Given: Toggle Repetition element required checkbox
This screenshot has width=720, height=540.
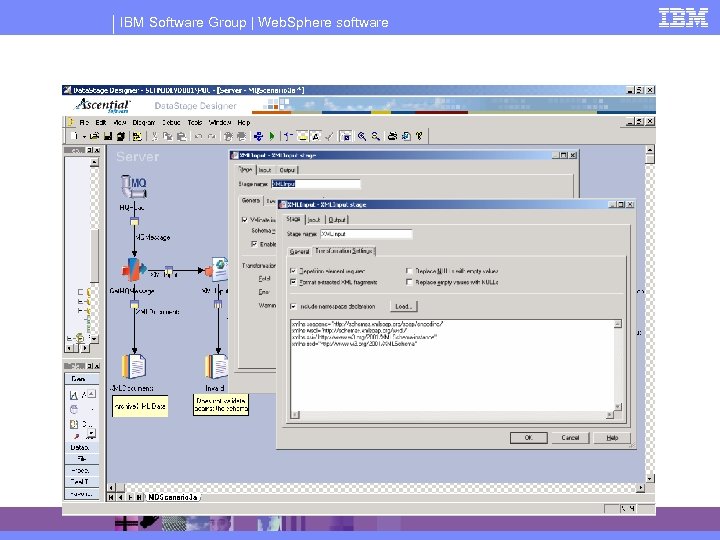Looking at the screenshot, I should tap(293, 271).
